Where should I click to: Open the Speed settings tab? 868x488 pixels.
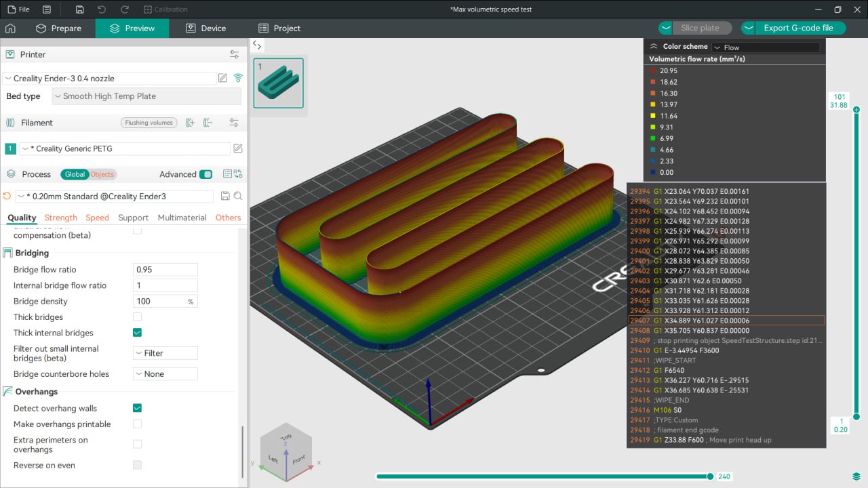(97, 218)
